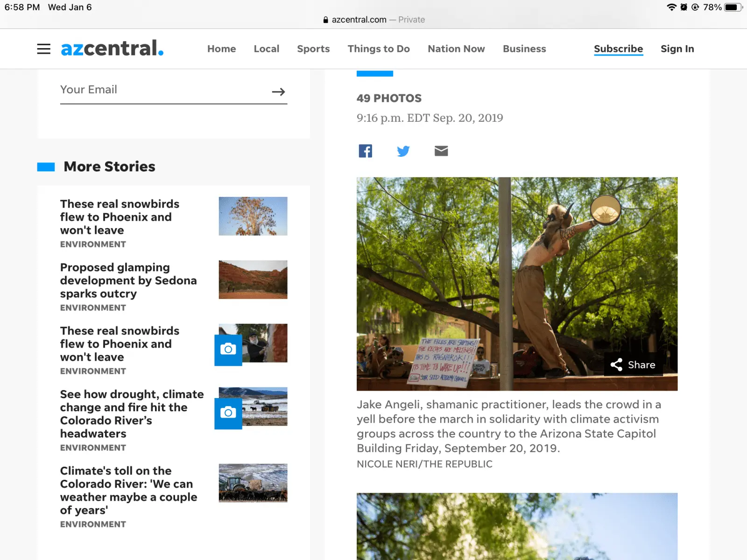Screen dimensions: 747x560
Task: Focus the Your Email input field
Action: (163, 90)
